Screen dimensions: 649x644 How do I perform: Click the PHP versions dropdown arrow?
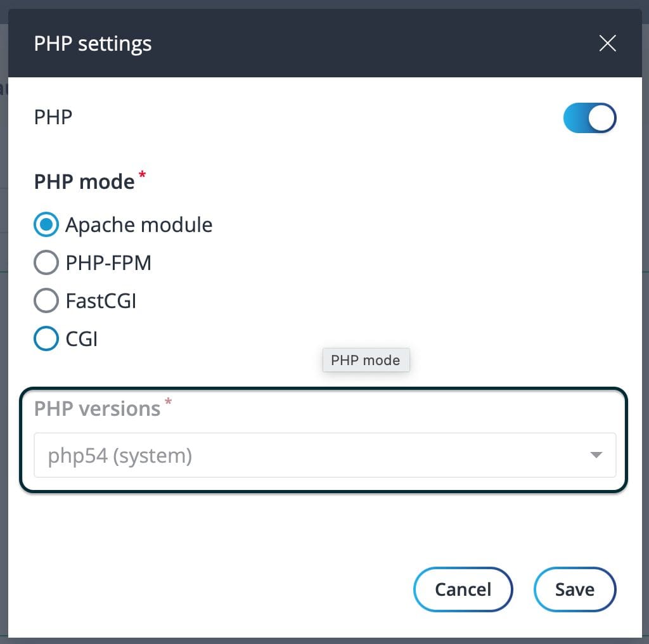596,455
